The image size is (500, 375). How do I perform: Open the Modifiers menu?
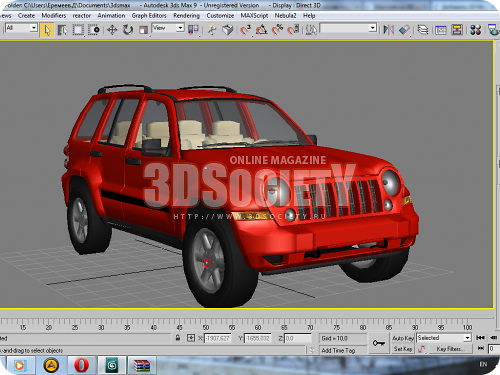(x=54, y=16)
